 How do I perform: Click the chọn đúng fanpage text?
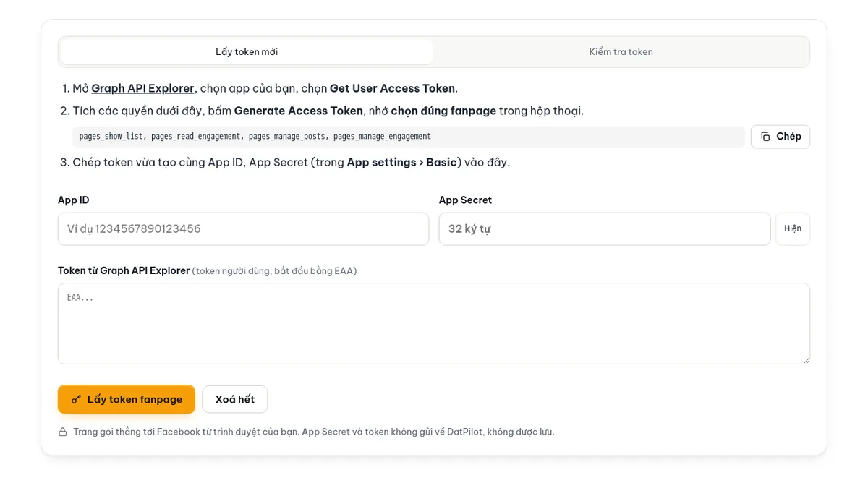[443, 111]
